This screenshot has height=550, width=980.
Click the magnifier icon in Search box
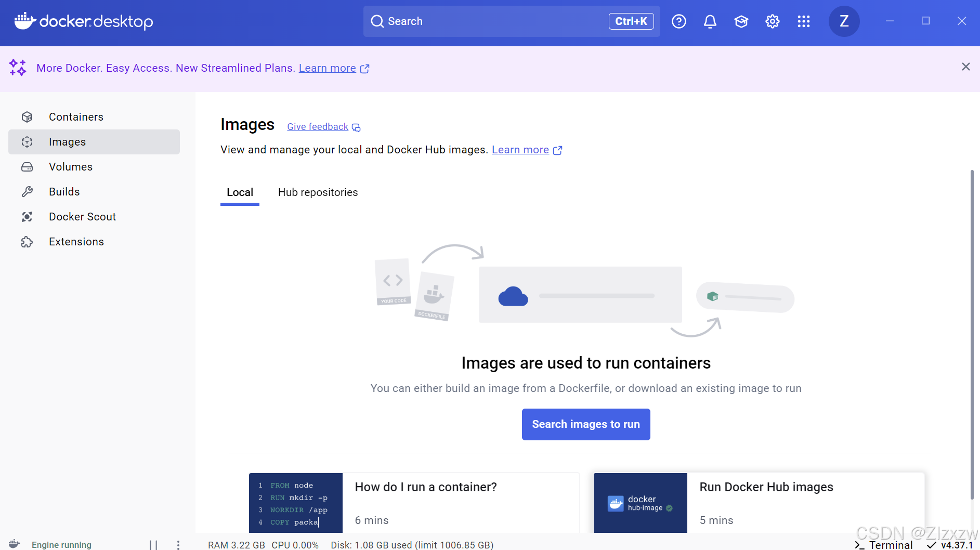(x=377, y=21)
